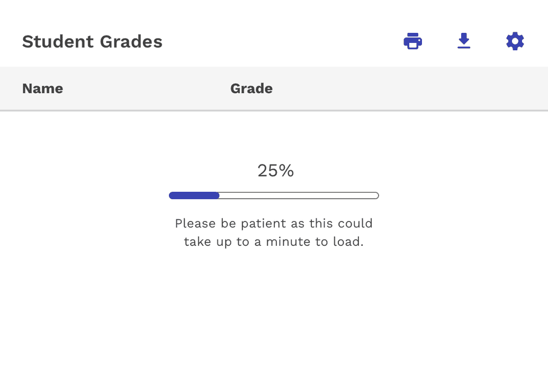Click the toolbar area beside the gear icon

pyautogui.click(x=490, y=40)
